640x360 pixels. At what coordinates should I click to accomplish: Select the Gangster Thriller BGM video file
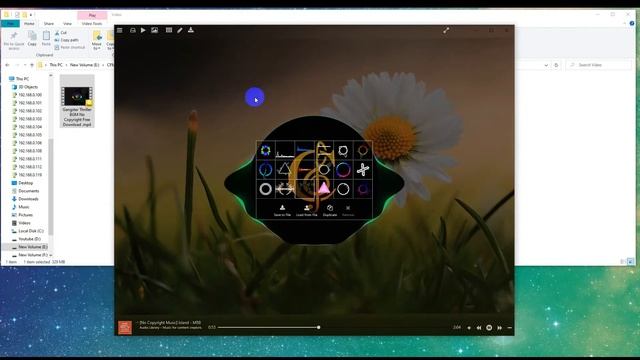(x=77, y=101)
